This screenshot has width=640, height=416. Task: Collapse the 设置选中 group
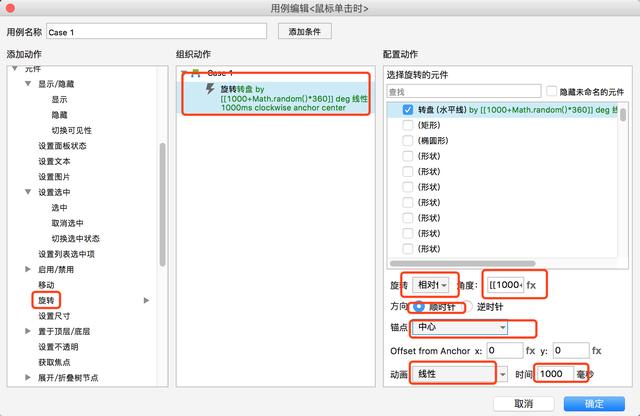(x=28, y=192)
